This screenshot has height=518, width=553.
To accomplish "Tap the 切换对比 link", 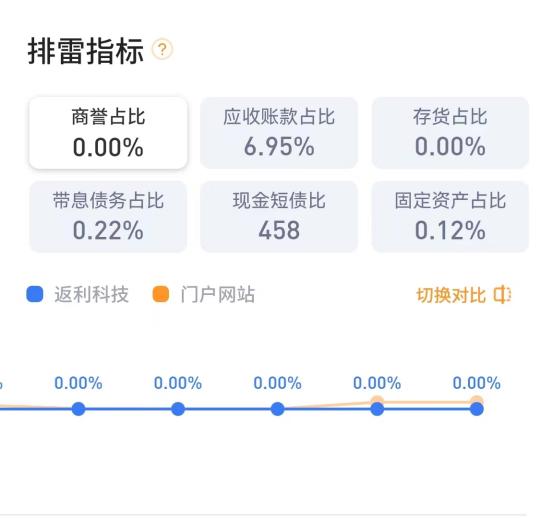I will [451, 295].
